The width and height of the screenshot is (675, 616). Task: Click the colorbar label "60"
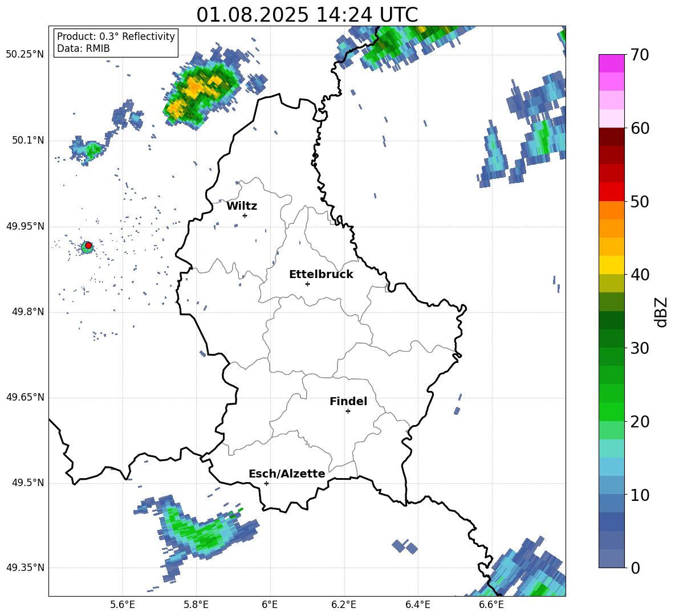tap(640, 128)
